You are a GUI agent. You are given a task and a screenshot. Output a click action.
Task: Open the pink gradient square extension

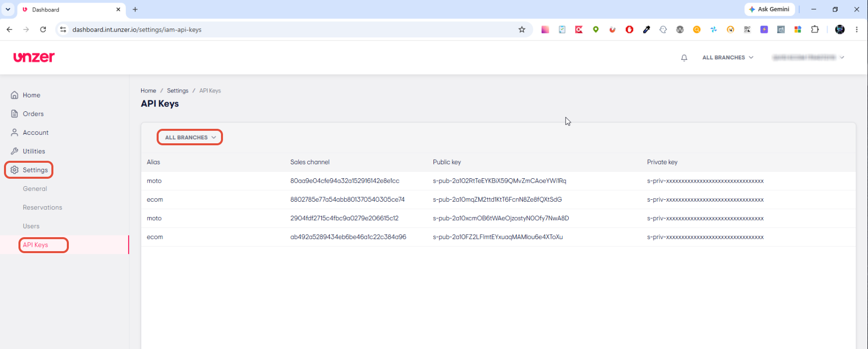[545, 29]
